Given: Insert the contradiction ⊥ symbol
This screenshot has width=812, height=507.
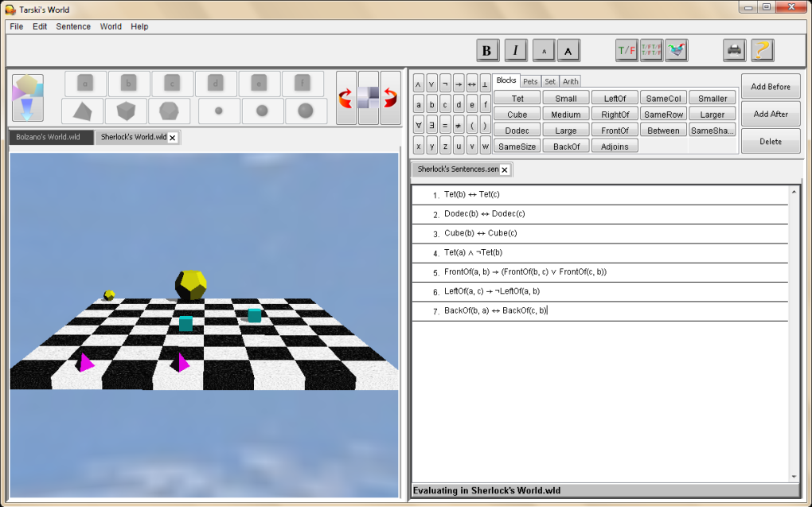Looking at the screenshot, I should (486, 83).
